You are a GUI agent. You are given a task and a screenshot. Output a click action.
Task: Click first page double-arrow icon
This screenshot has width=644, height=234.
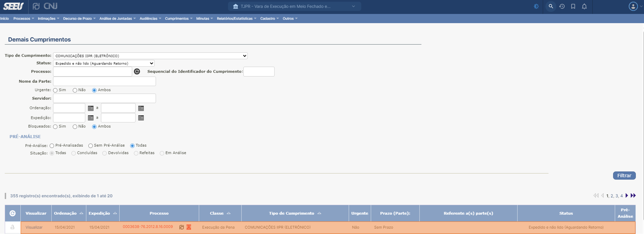(x=596, y=195)
